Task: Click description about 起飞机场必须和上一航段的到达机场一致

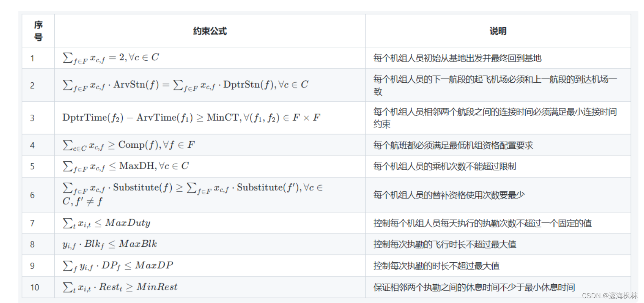Action: [495, 85]
